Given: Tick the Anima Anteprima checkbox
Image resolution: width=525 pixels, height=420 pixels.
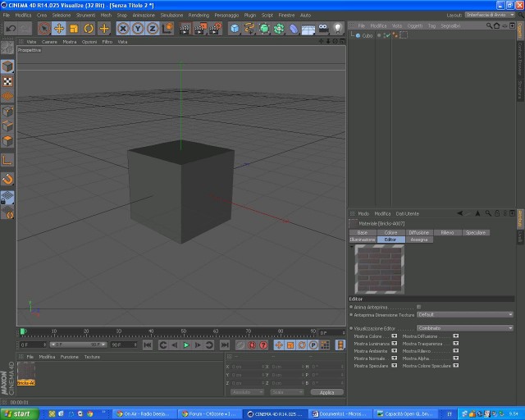Looking at the screenshot, I should coord(418,307).
